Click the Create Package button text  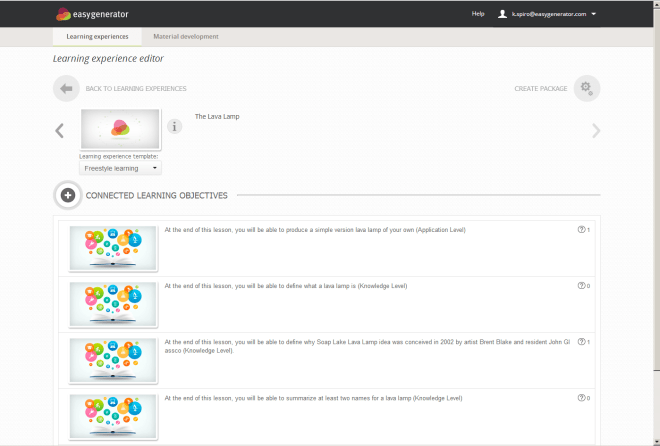click(x=541, y=89)
